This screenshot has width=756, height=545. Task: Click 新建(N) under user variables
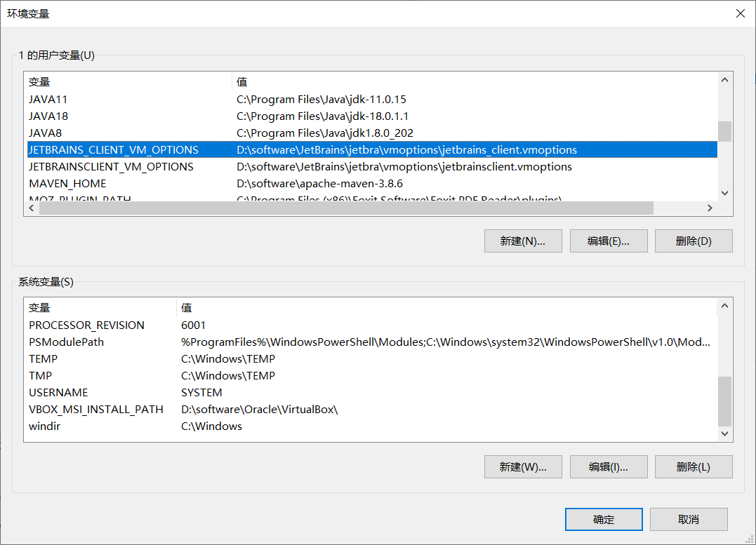coord(523,241)
